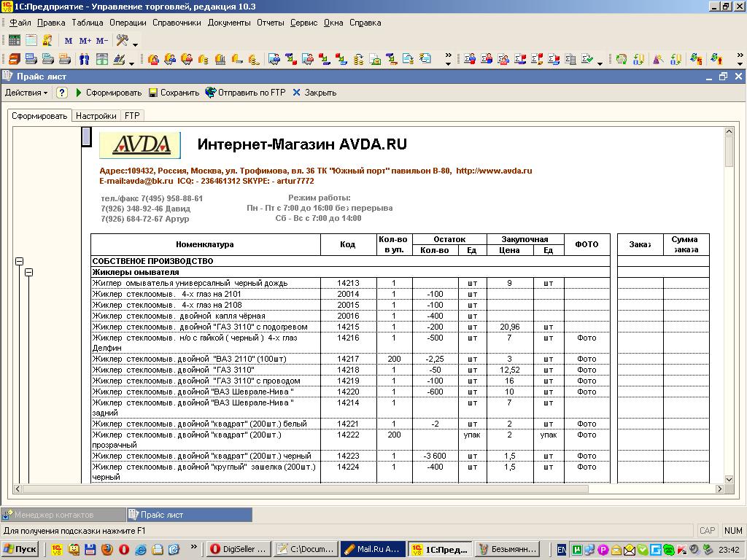
Task: Select cell with price 20,96
Action: tap(510, 327)
